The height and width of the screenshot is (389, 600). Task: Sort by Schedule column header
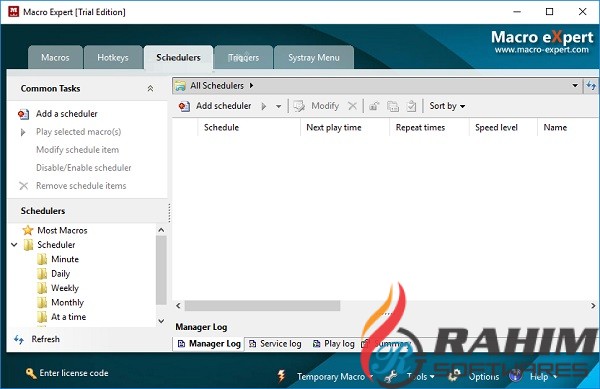click(249, 128)
